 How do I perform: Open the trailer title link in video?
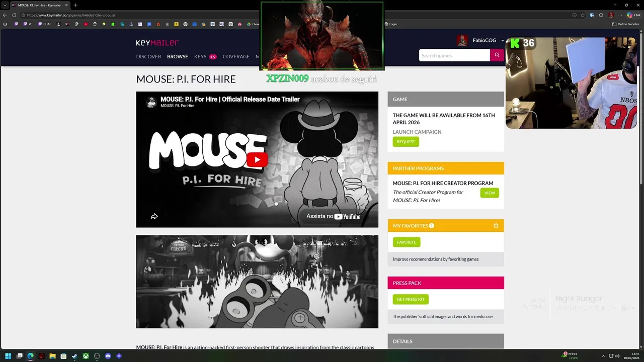[x=230, y=99]
